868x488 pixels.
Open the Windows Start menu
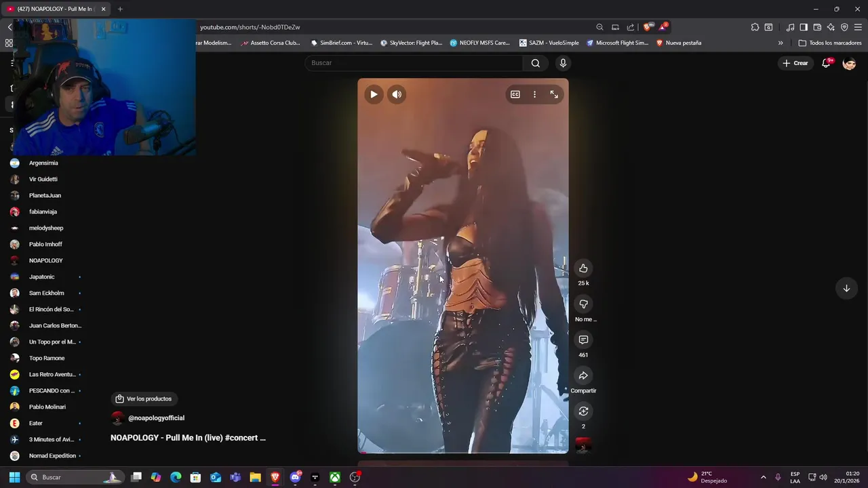14,477
